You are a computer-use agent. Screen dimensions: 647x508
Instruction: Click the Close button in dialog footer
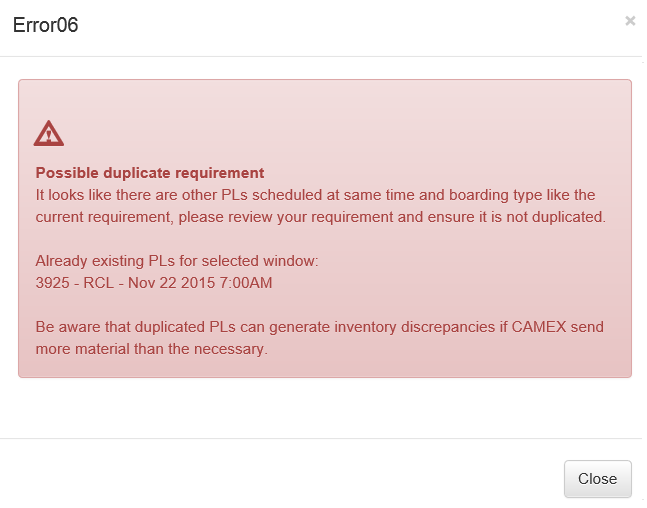[597, 479]
